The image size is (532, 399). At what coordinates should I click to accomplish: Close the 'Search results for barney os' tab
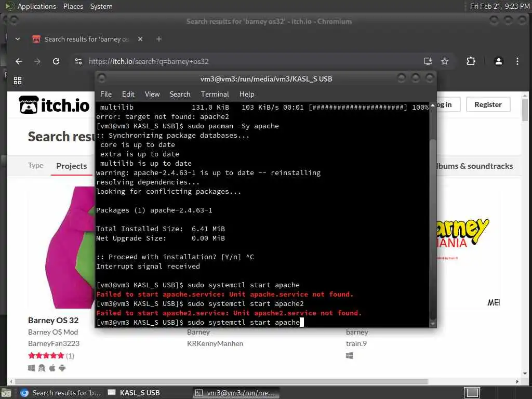point(140,39)
